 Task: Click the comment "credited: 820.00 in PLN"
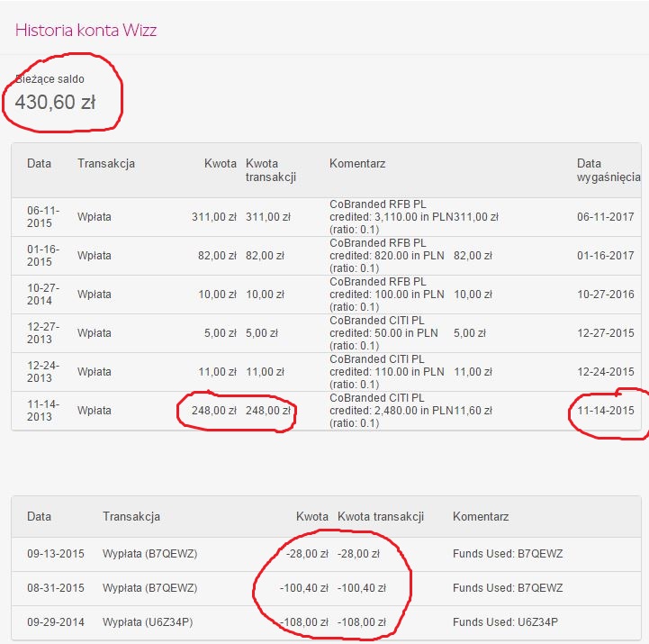(x=386, y=256)
